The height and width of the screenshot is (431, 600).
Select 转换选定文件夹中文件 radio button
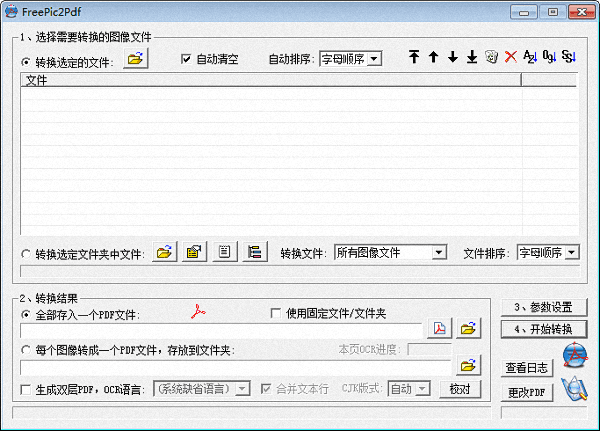(x=26, y=254)
